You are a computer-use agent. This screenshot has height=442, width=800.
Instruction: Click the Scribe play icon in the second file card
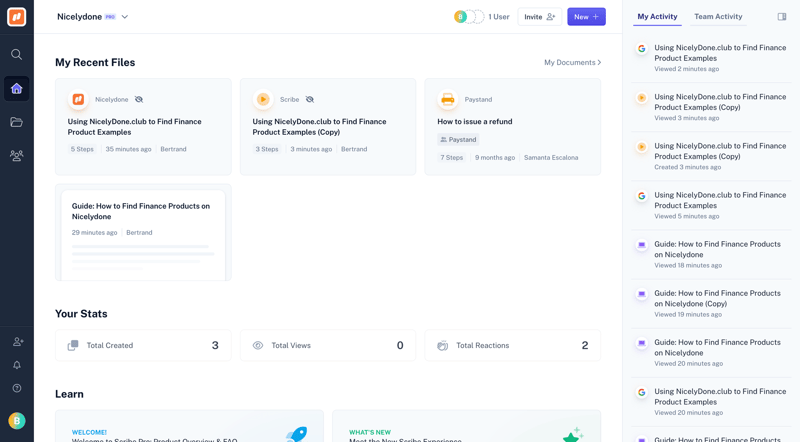pos(263,99)
